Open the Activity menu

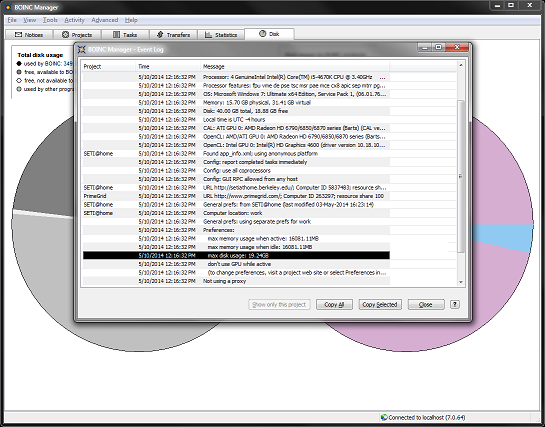click(x=74, y=20)
